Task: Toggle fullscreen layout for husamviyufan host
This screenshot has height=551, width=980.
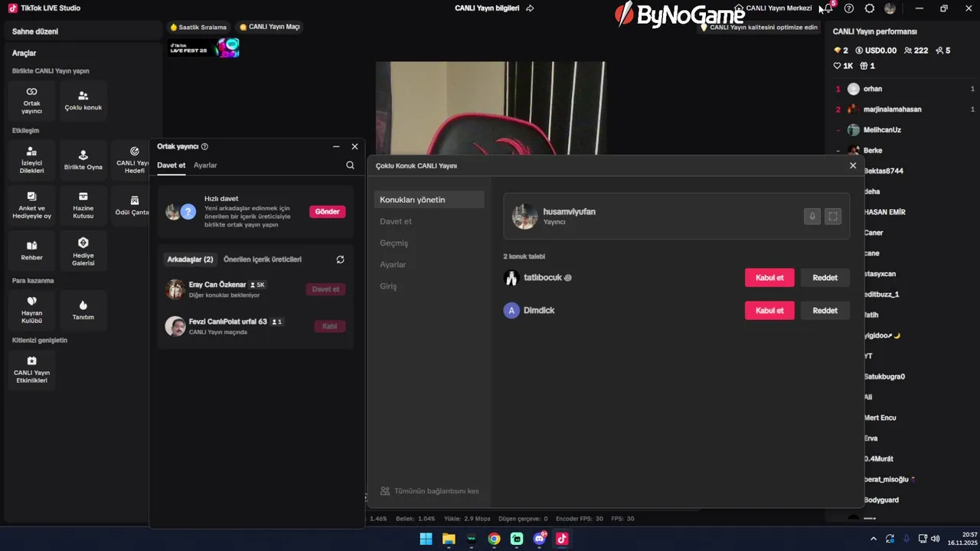Action: [x=833, y=217]
